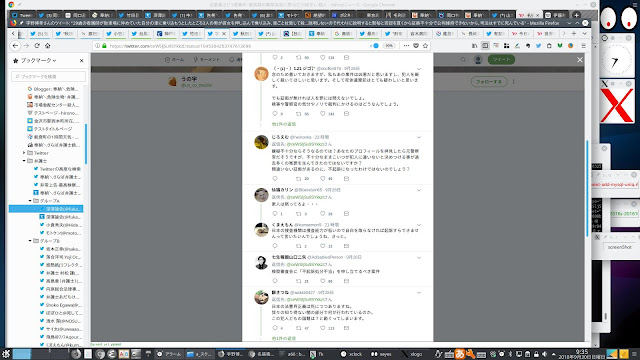Click the bookmarks sidebar scrollbar
This screenshot has height=360, width=640.
click(86, 144)
